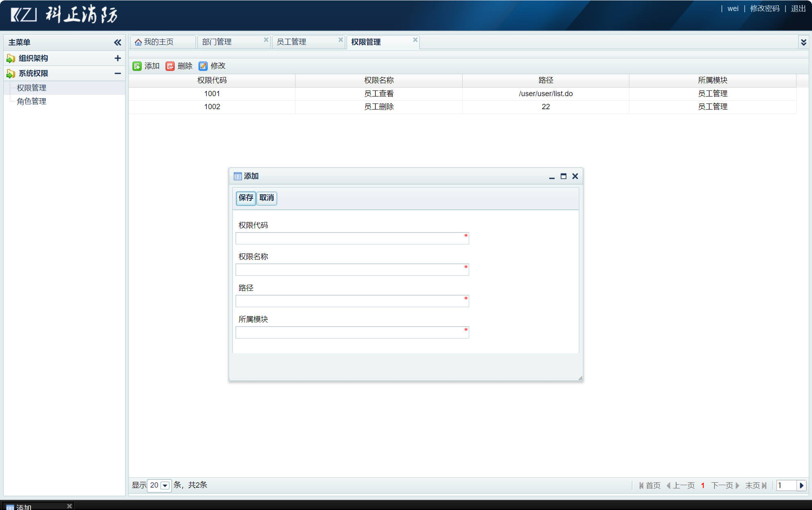Screen dimensions: 812x510
Task: Click the 权限名称 input field in the dialog
Action: click(x=352, y=269)
